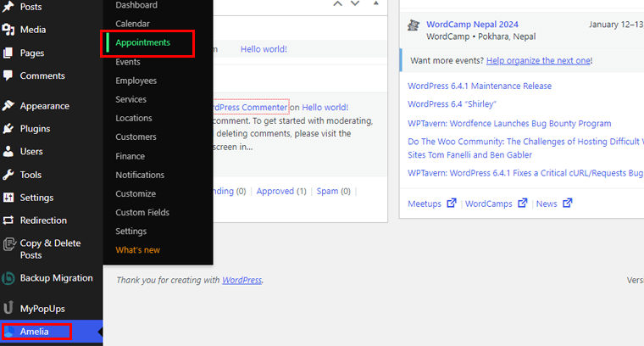Open Employees in Amelia submenu
644x346 pixels.
(x=136, y=81)
